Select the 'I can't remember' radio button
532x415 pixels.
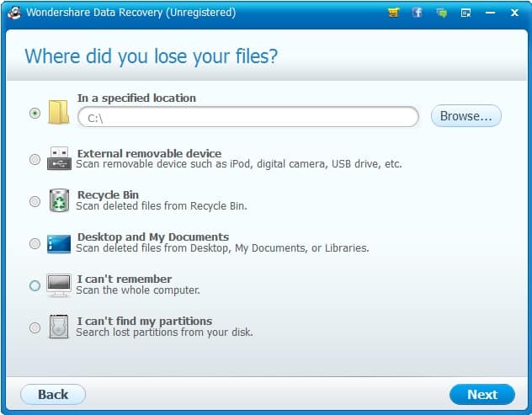click(x=35, y=285)
